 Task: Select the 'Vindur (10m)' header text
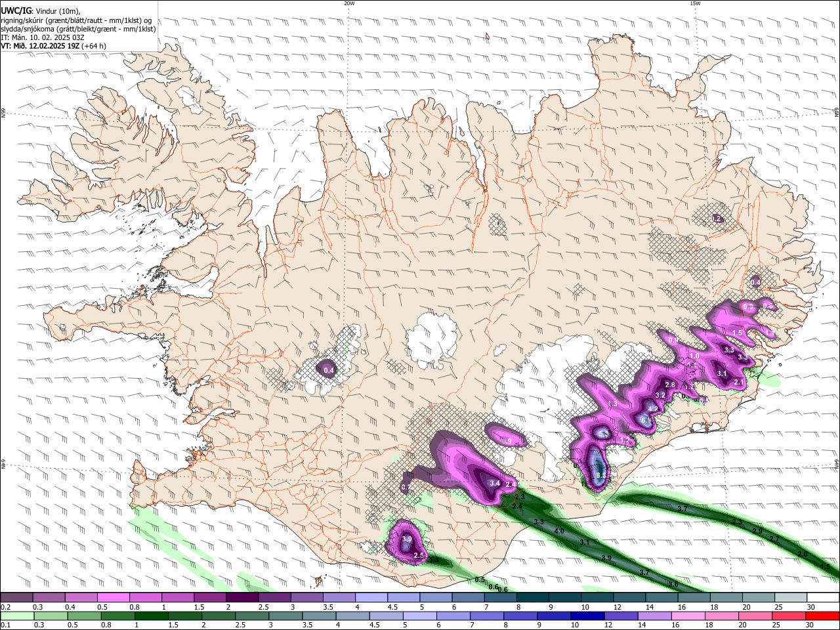57,11
